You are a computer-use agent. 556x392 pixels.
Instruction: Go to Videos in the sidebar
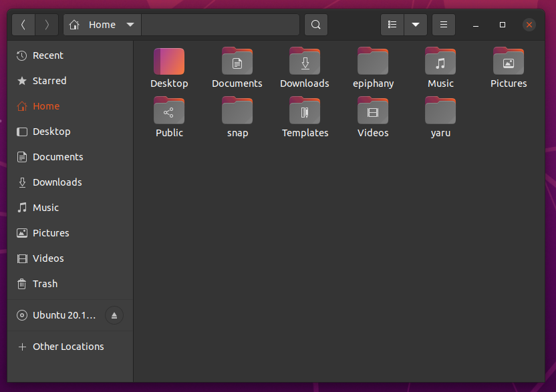pos(70,258)
